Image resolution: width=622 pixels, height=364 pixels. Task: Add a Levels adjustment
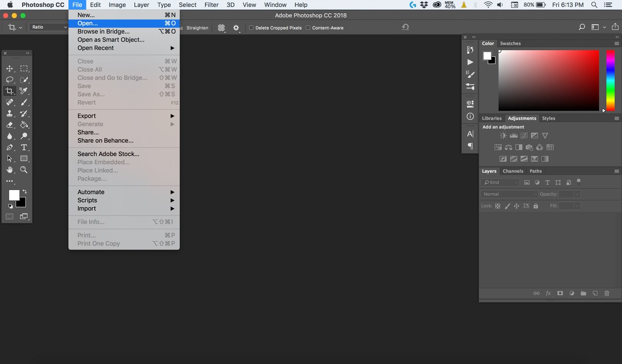click(x=514, y=136)
